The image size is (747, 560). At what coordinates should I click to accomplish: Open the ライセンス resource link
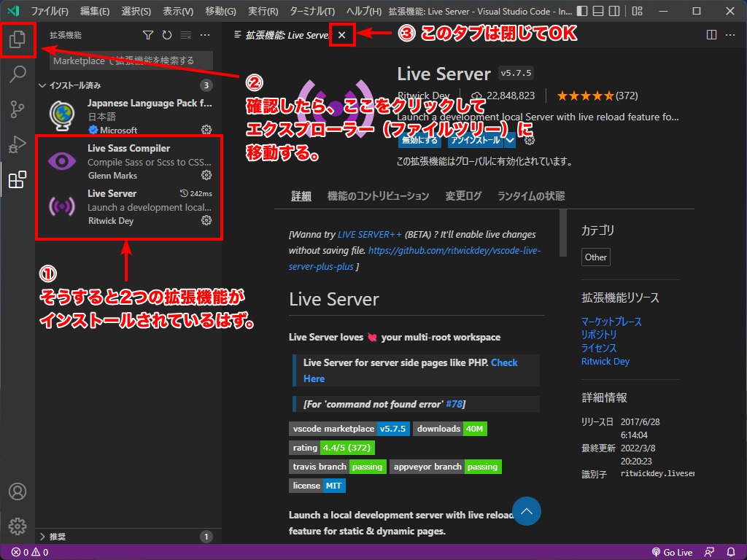[x=599, y=348]
